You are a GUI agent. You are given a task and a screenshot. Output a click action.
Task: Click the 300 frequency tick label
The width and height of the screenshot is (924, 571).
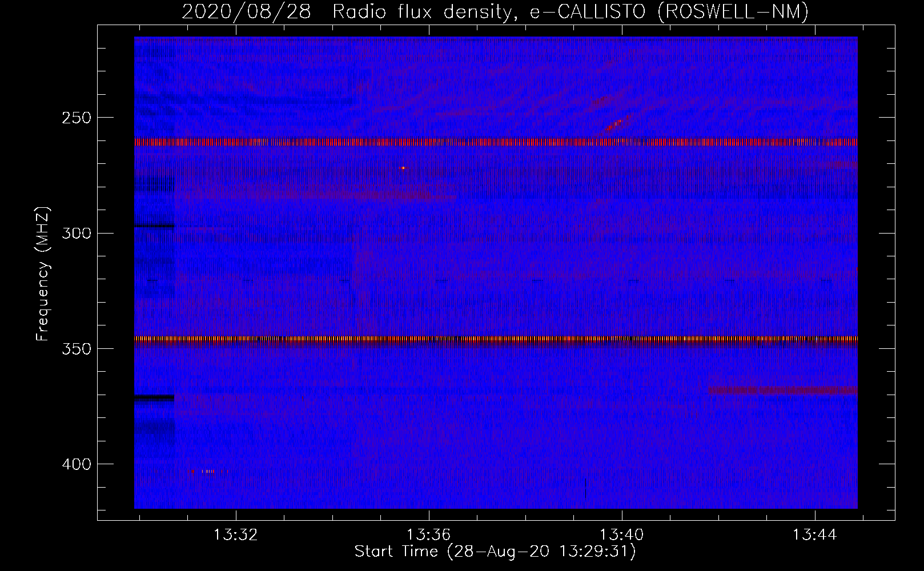point(76,233)
